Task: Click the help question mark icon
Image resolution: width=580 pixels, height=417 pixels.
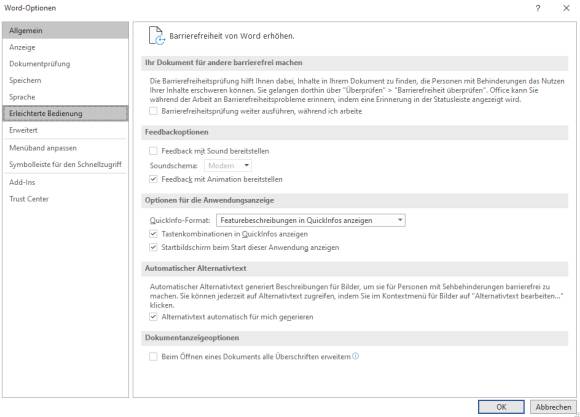Action: point(538,8)
